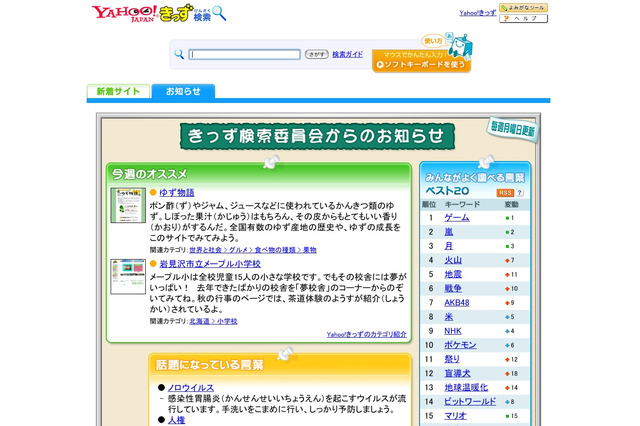Click the RSS icon in the ranking panel
The width and height of the screenshot is (640, 426).
point(505,193)
